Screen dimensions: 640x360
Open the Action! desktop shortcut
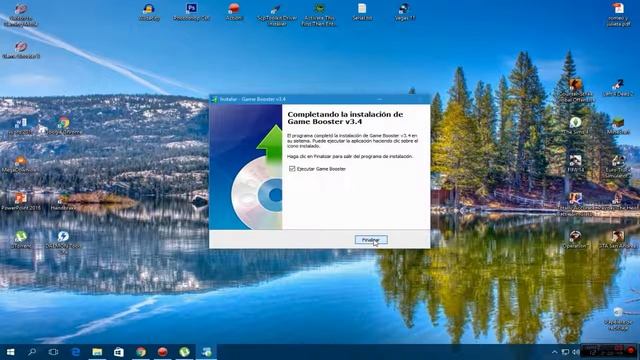pyautogui.click(x=234, y=12)
